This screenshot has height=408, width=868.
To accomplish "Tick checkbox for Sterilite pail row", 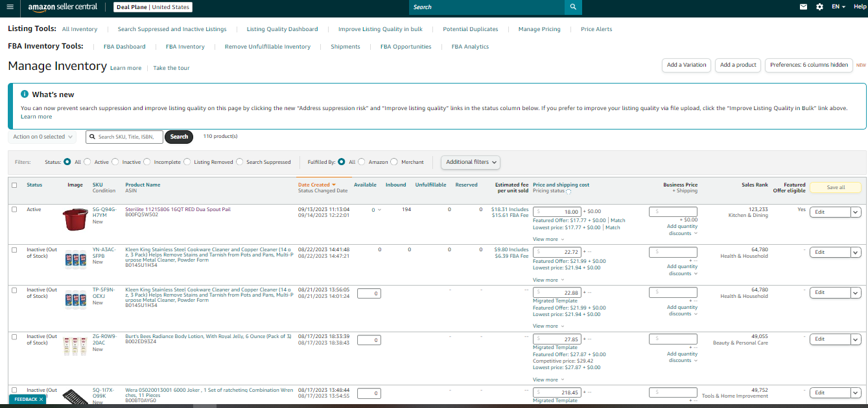I will tap(15, 210).
